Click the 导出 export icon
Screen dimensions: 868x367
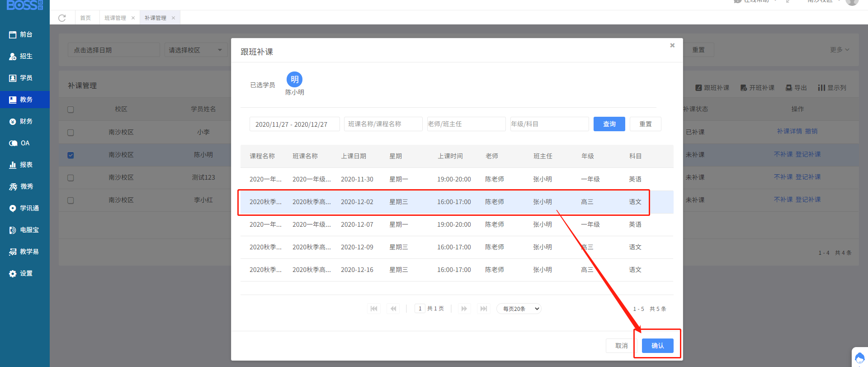pos(789,88)
